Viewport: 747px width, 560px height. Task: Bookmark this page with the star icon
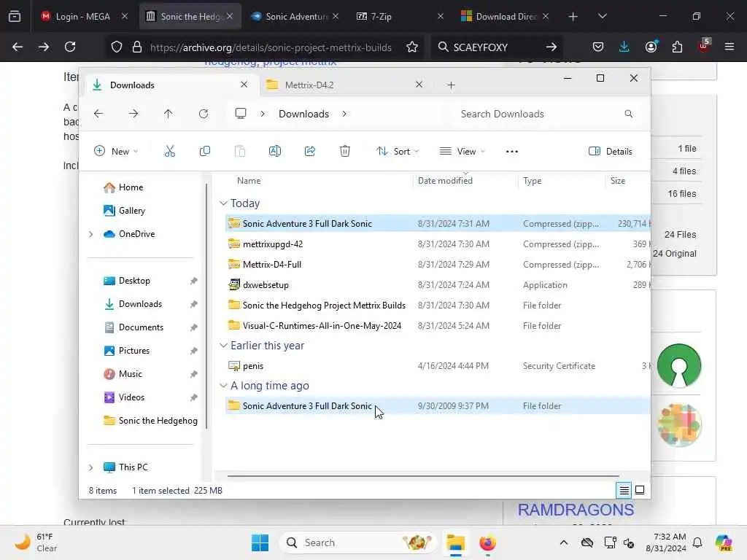[412, 47]
